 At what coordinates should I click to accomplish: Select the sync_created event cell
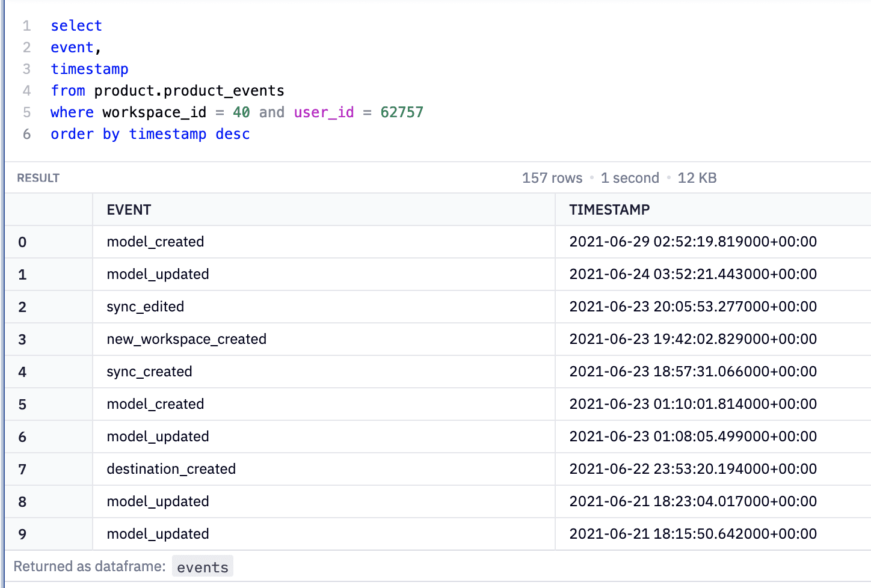pos(149,372)
